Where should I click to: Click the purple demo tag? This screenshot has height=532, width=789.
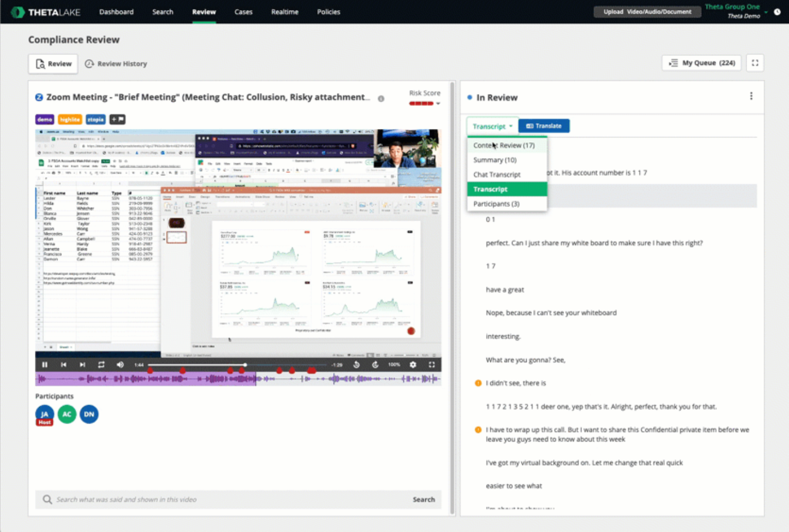coord(45,120)
